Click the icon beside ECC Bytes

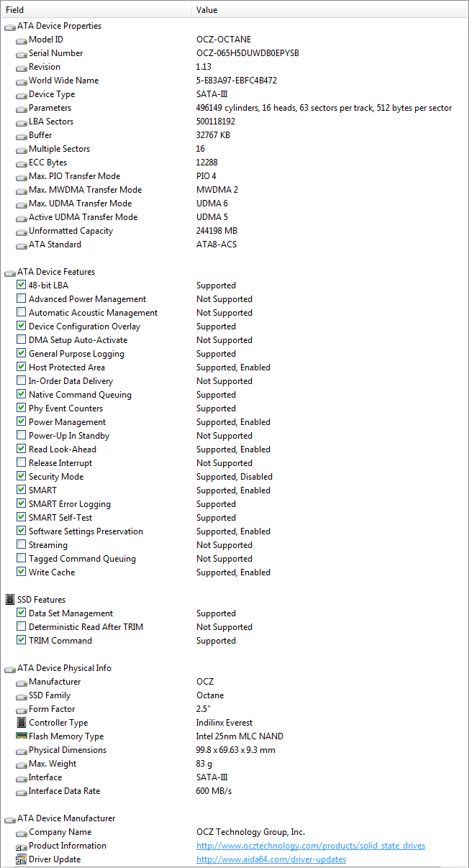[x=21, y=163]
